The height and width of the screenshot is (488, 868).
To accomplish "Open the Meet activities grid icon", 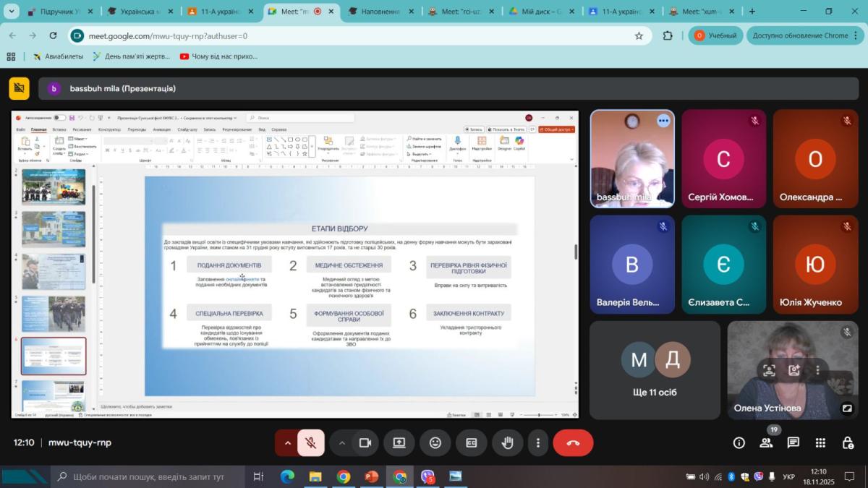I will coord(820,443).
